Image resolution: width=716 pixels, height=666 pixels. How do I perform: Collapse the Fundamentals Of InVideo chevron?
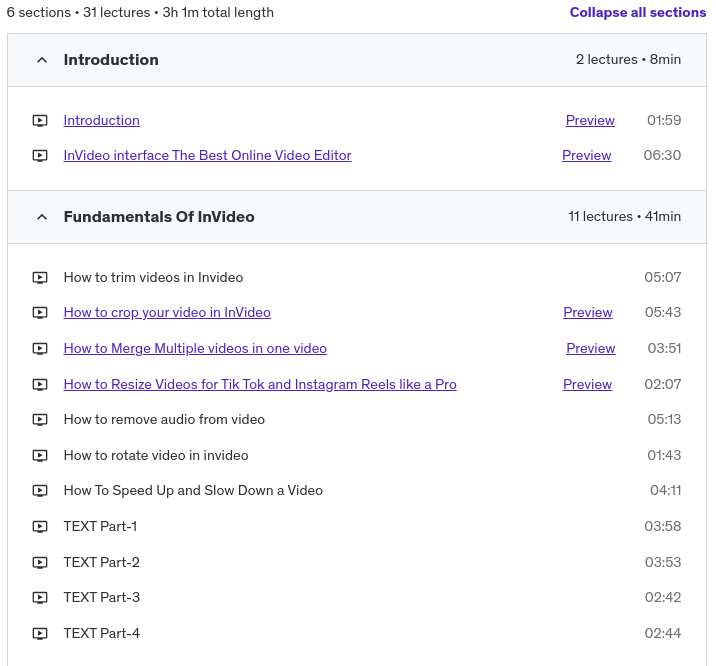tap(42, 217)
